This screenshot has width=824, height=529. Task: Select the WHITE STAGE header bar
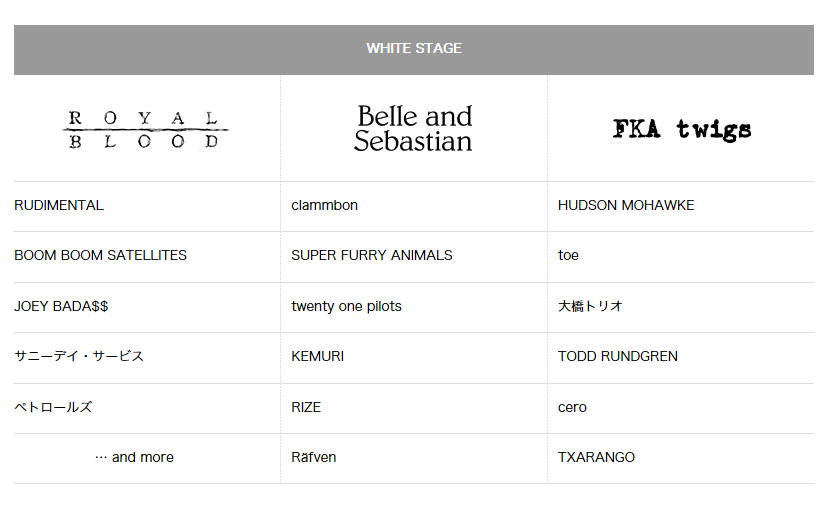pyautogui.click(x=414, y=49)
